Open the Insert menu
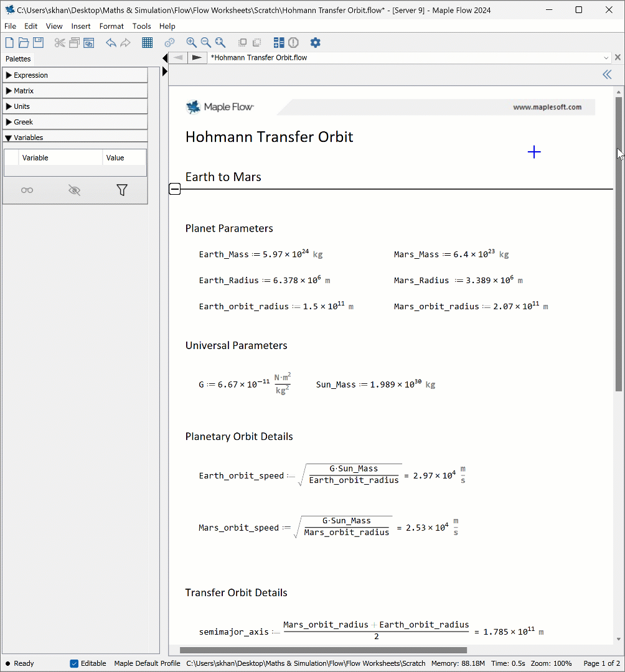This screenshot has height=672, width=625. coord(80,26)
